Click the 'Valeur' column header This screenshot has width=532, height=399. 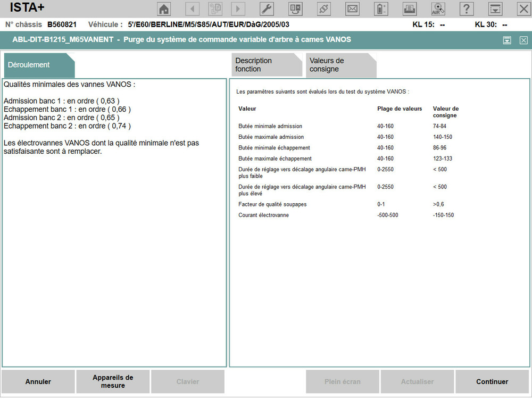click(247, 109)
